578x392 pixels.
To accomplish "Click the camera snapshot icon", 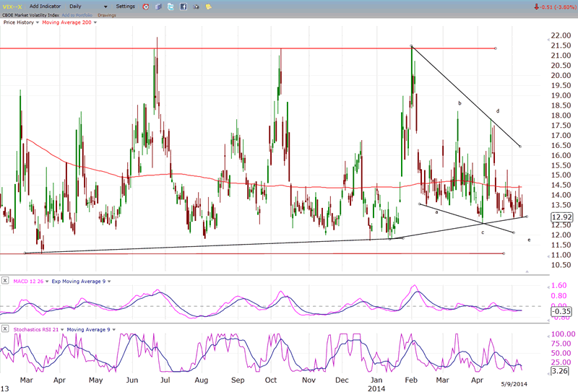I will coord(196,6).
